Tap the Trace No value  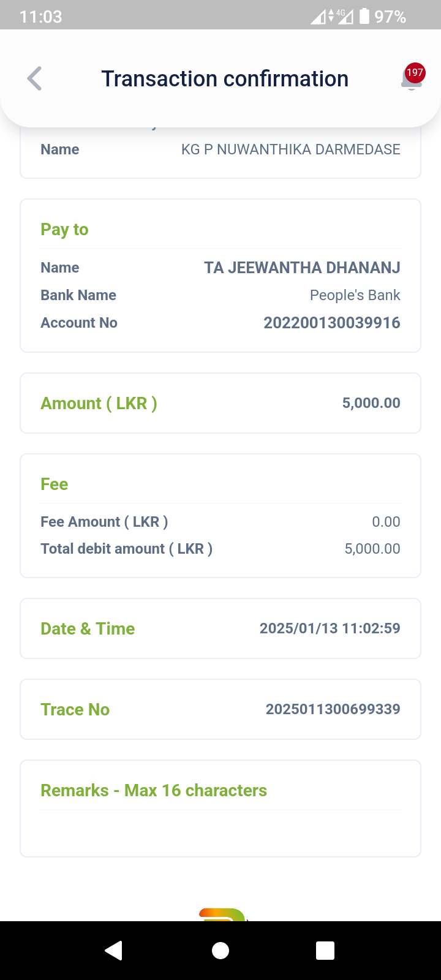[333, 709]
